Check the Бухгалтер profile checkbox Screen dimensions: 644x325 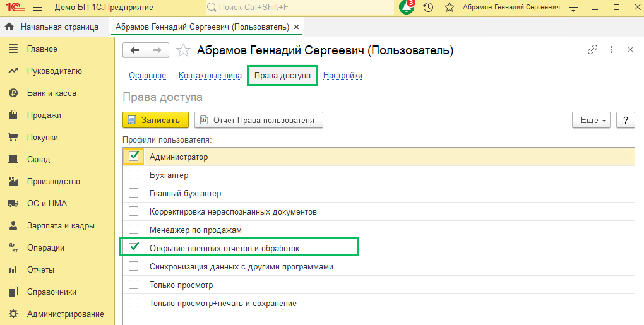pyautogui.click(x=133, y=175)
